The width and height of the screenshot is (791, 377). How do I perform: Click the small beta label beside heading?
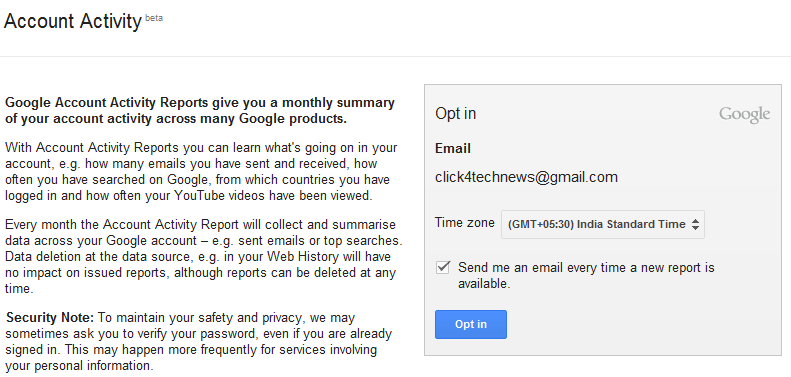pos(154,18)
